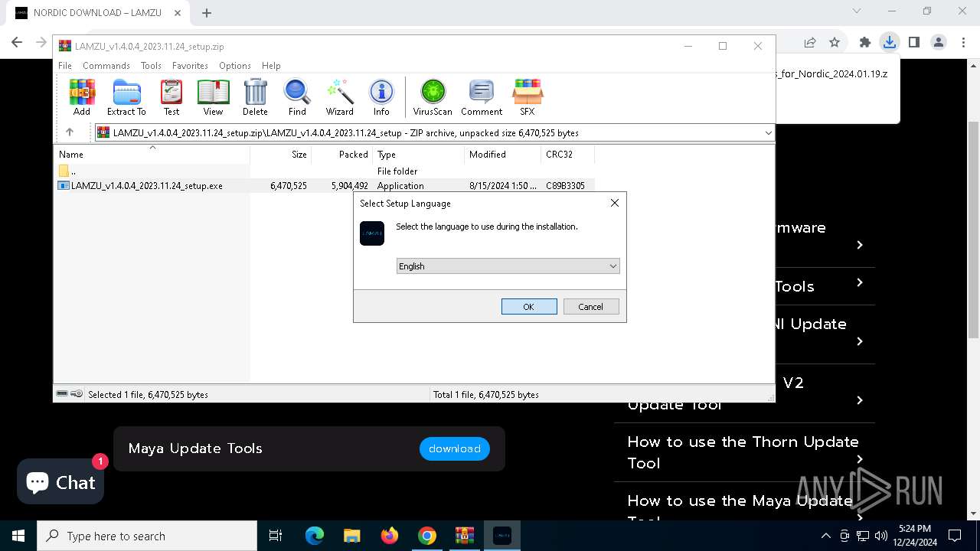980x551 pixels.
Task: Open the Tools menu in WinRAR
Action: pos(151,66)
